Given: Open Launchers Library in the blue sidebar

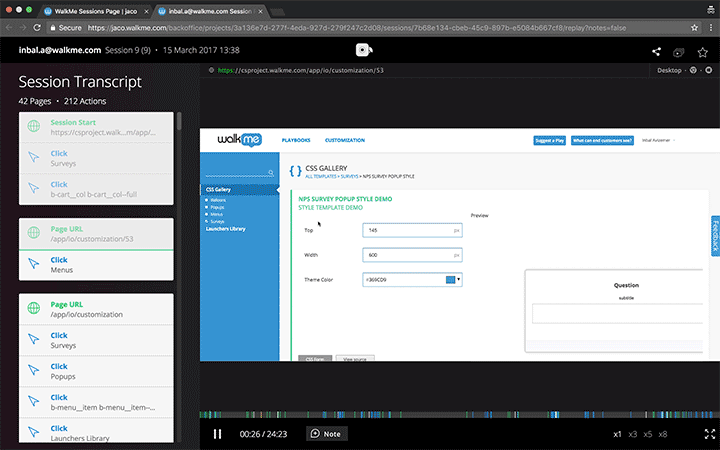Looking at the screenshot, I should [225, 229].
